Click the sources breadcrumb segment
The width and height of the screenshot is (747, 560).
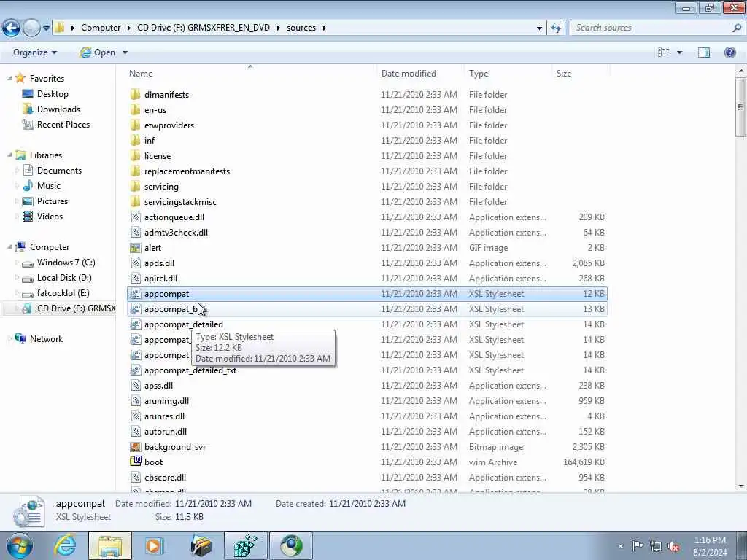coord(301,28)
